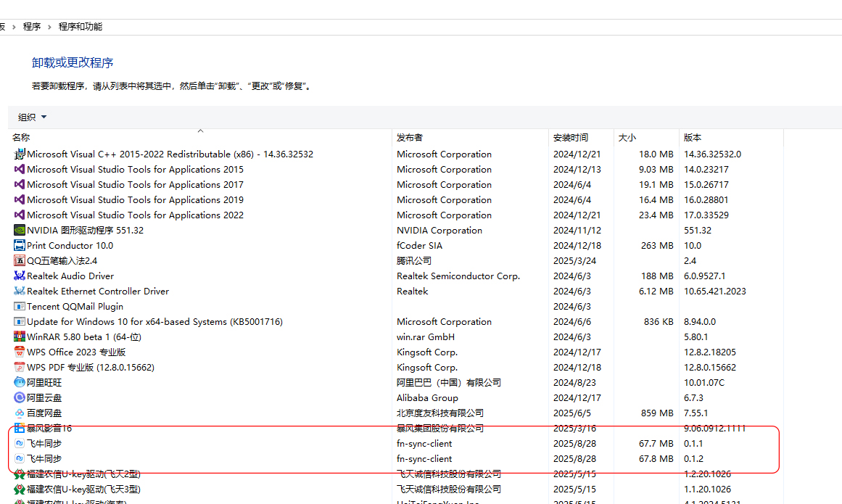Select version cell '6.0.9527.1'
The width and height of the screenshot is (842, 504).
pos(704,276)
